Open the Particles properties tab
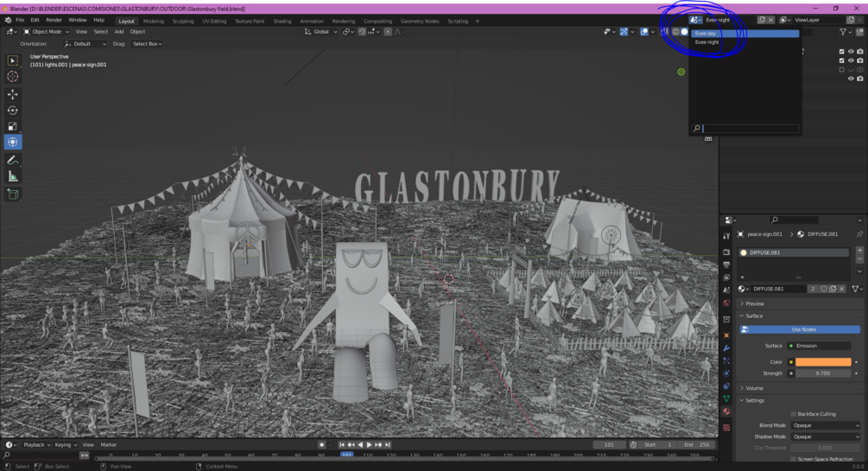 pyautogui.click(x=726, y=360)
